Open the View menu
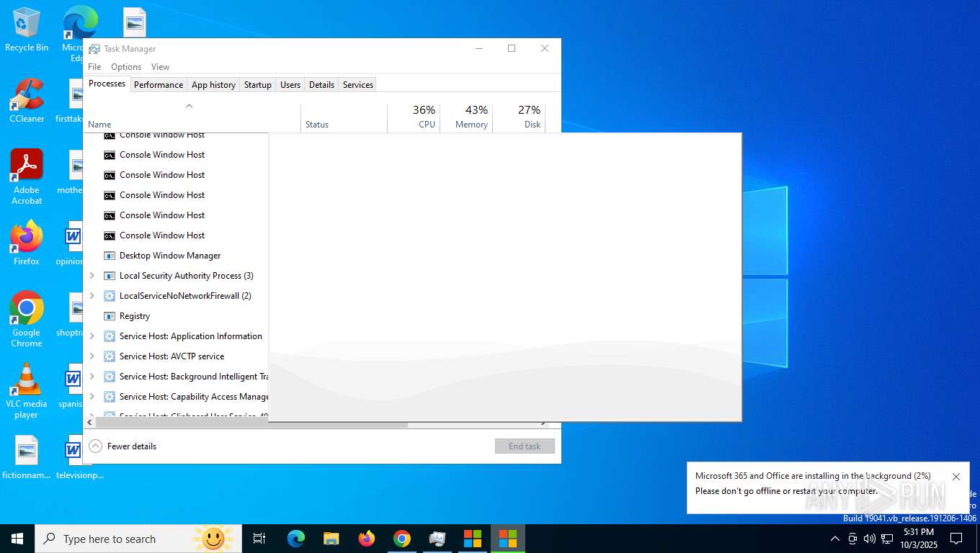980x553 pixels. [x=160, y=67]
